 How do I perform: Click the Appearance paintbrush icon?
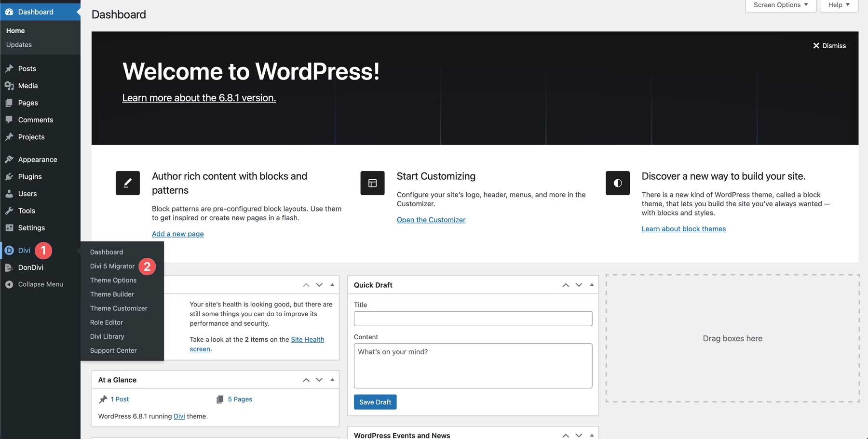click(9, 160)
